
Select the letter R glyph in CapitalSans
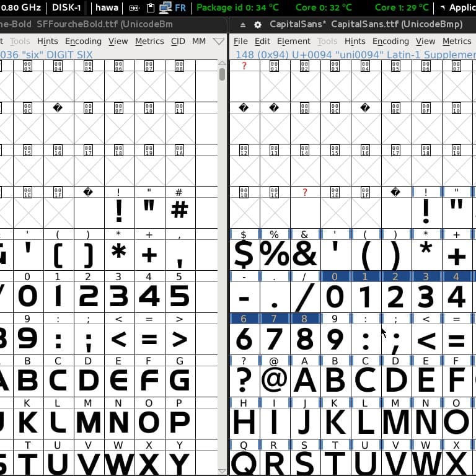275,464
